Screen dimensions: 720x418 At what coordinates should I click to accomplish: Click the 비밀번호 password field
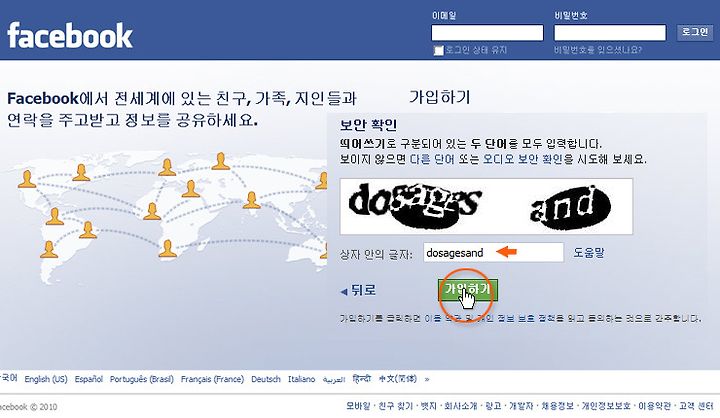610,33
